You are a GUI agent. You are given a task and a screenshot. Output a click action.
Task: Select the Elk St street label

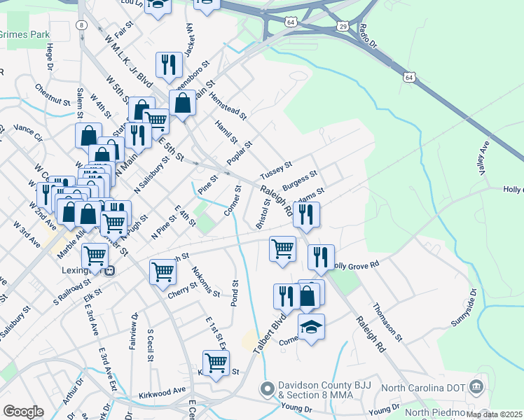click(x=93, y=295)
